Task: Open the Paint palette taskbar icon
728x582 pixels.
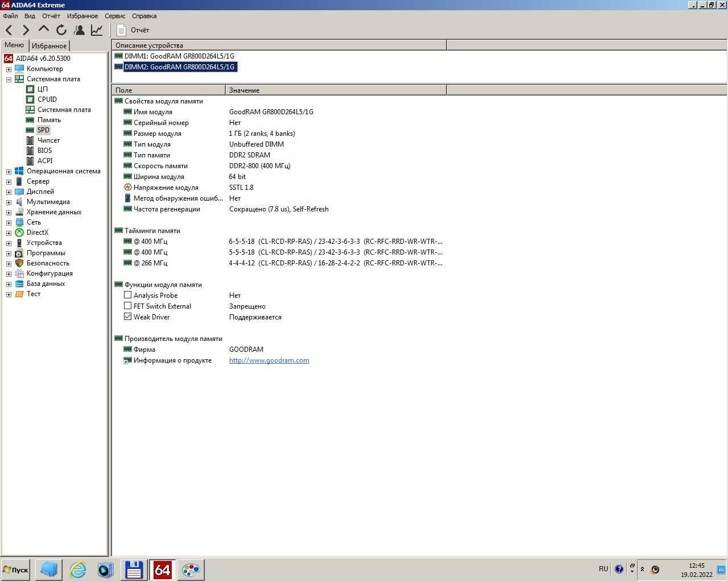Action: [x=191, y=569]
